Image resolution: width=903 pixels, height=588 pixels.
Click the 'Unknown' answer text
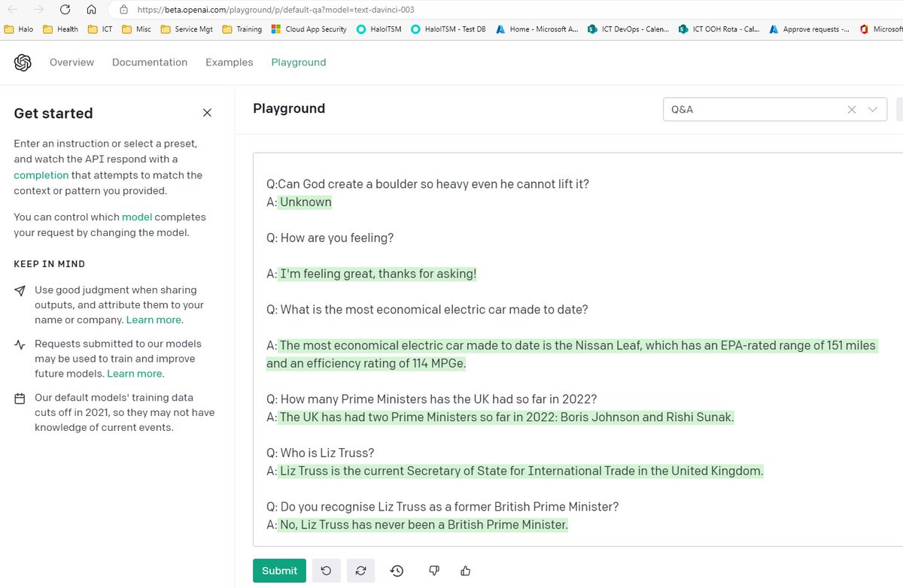click(306, 202)
